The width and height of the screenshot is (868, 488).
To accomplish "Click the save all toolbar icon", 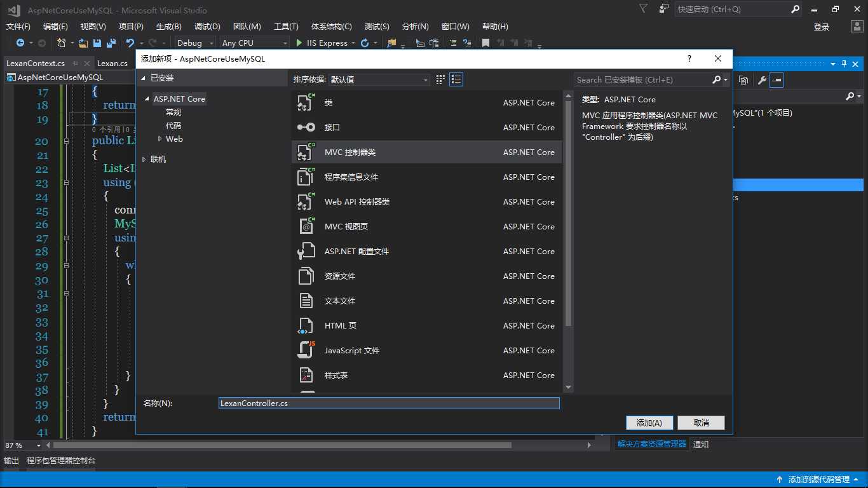I will point(111,43).
